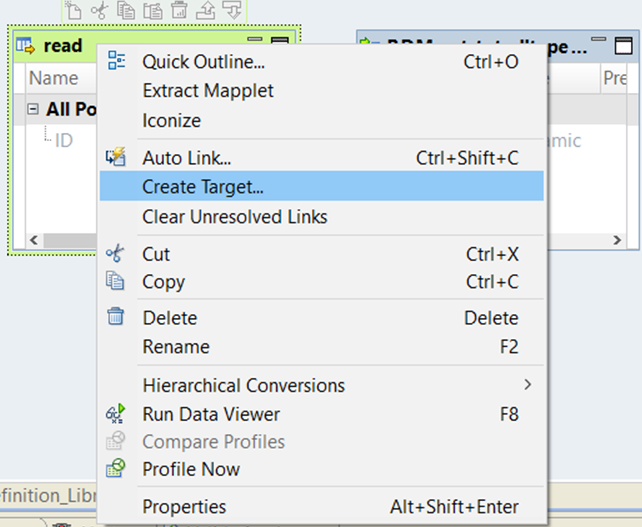This screenshot has height=527, width=642.
Task: Minimize the read transformation box
Action: coord(255,40)
